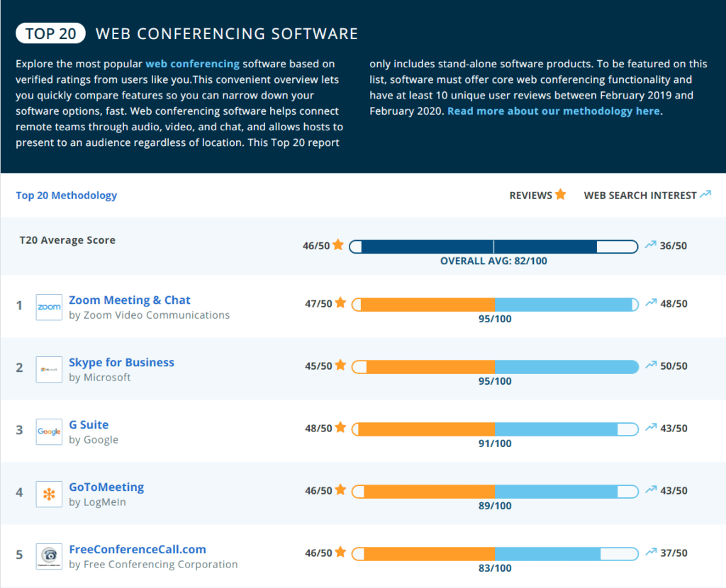Select the GoToMeeting orange flower logo

point(49,494)
